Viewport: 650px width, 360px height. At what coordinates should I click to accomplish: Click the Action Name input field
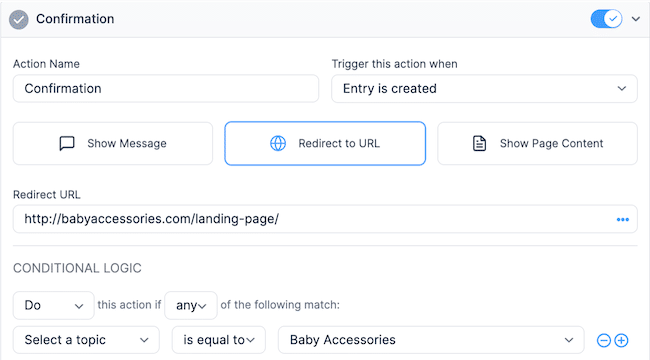(166, 88)
